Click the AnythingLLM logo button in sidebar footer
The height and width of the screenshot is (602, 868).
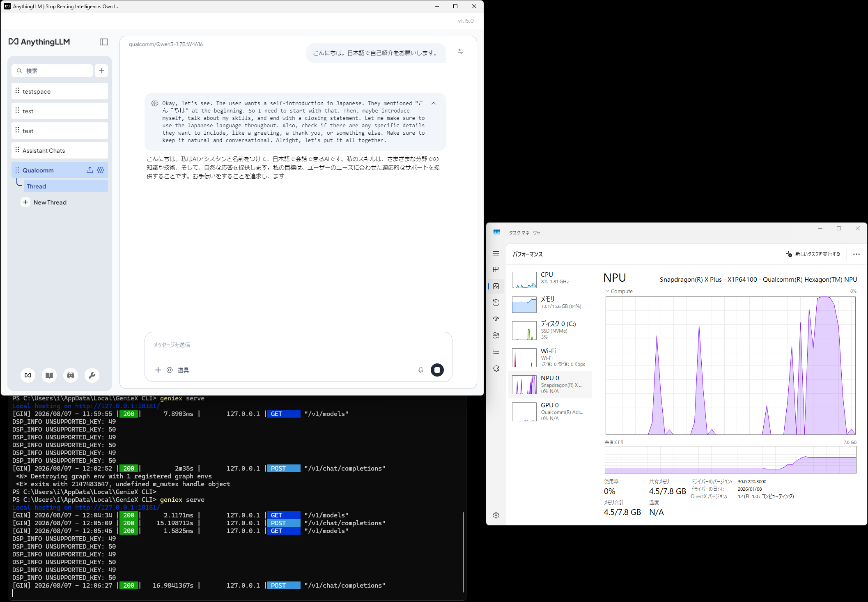click(x=28, y=375)
